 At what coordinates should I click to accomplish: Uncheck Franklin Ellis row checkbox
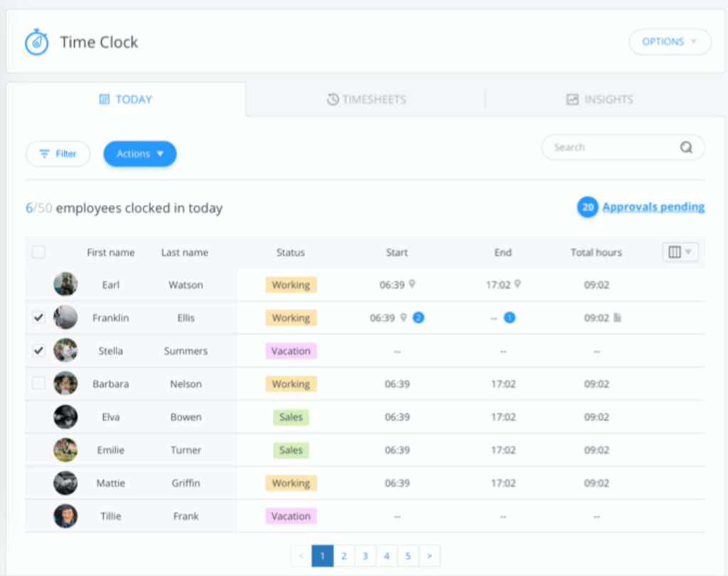(x=38, y=318)
